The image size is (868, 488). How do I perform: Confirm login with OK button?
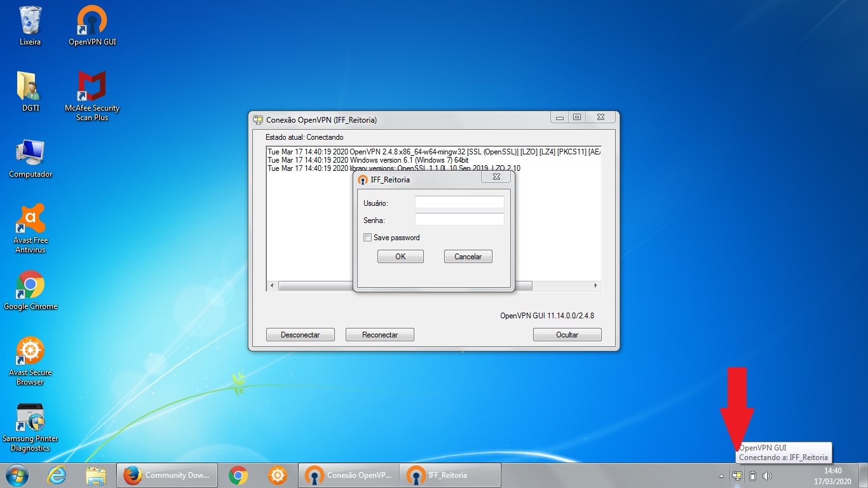click(x=400, y=257)
